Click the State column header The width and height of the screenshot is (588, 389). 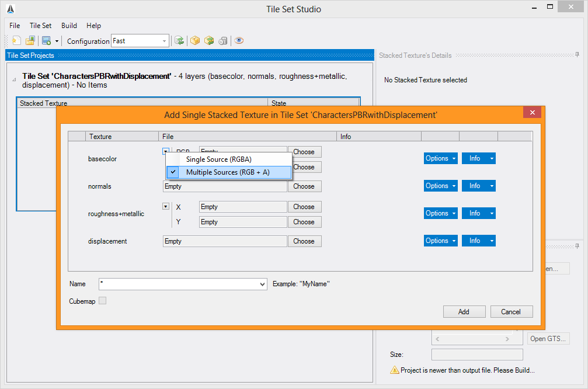[x=314, y=103]
